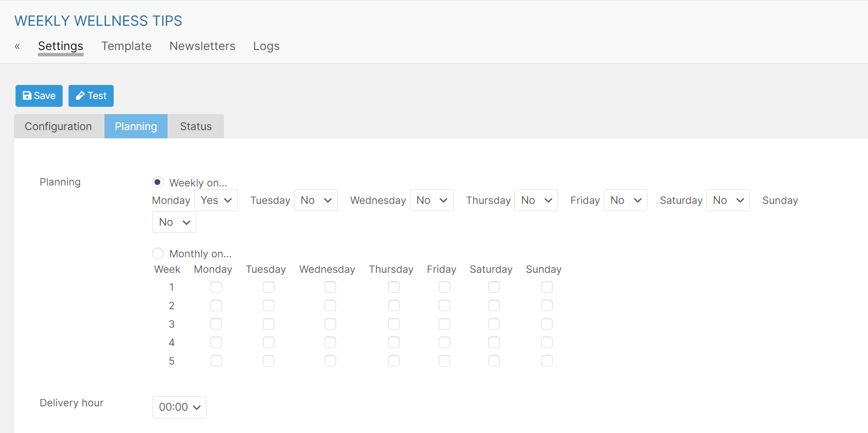Viewport: 868px width, 433px height.
Task: Tick the week 5 Sunday checkbox
Action: point(547,361)
